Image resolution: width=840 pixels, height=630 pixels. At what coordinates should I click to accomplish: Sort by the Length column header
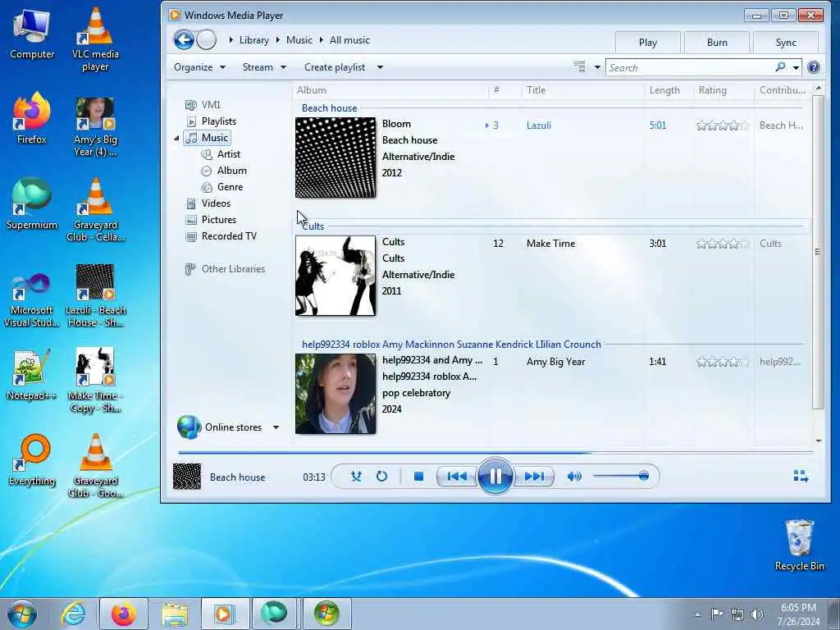pos(669,90)
